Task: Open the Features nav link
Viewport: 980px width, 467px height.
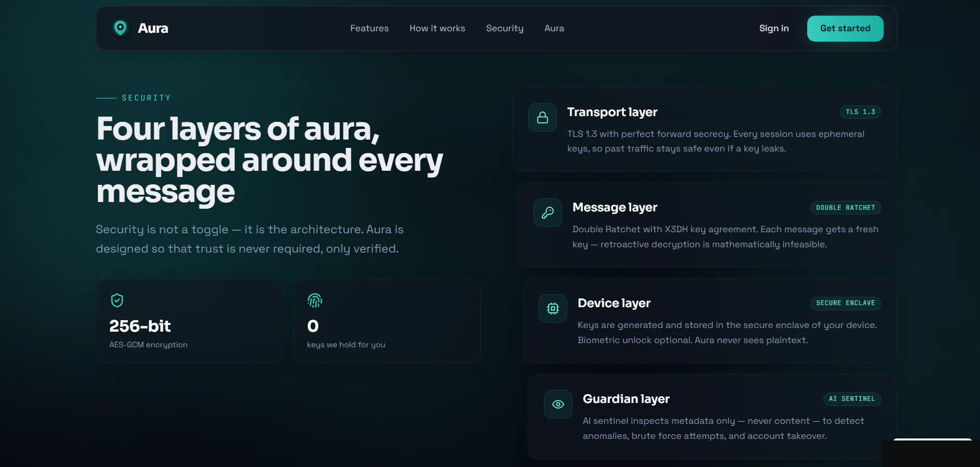Action: point(370,28)
